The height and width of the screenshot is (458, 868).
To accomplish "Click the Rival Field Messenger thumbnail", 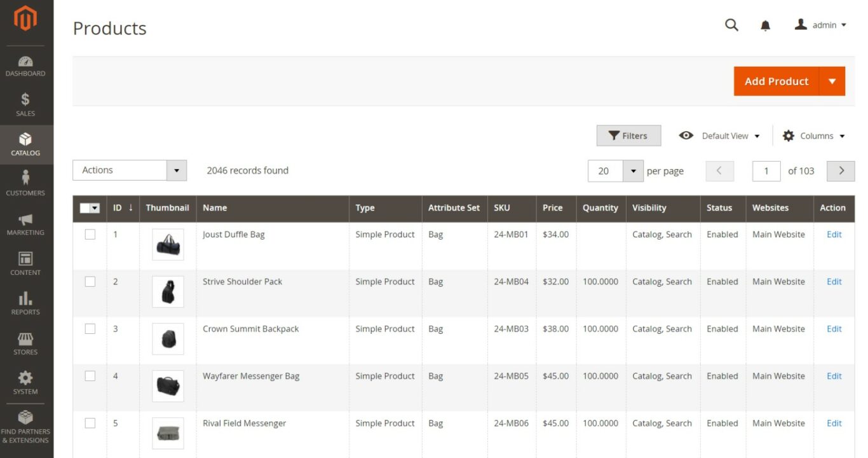I will coord(168,433).
